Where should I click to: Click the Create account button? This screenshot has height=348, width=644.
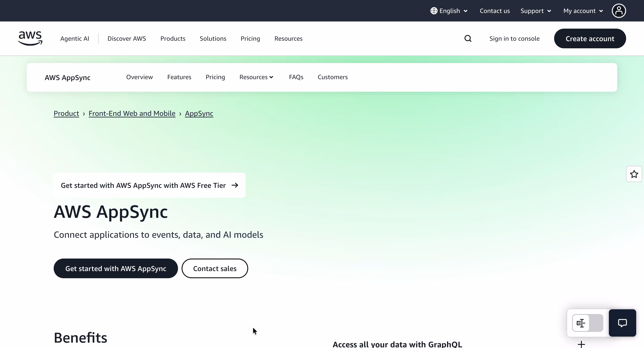coord(590,38)
